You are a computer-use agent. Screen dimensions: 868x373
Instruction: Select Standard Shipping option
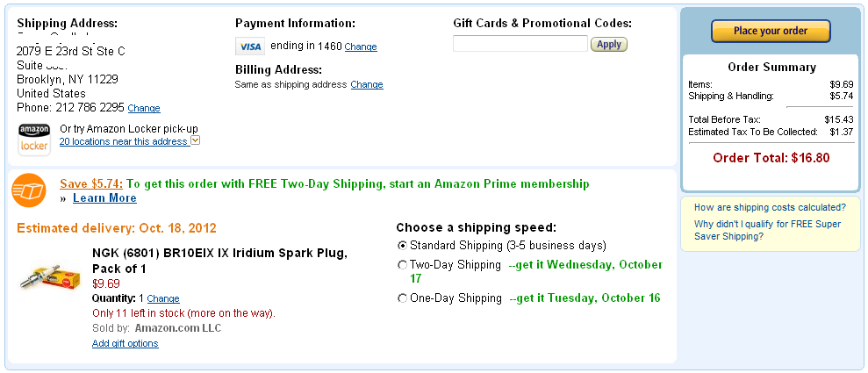click(402, 246)
